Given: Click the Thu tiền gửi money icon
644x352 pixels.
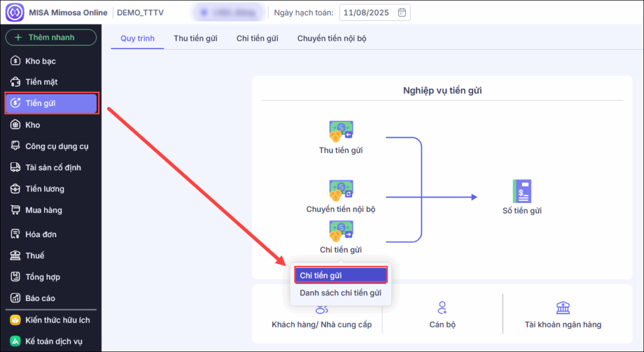Looking at the screenshot, I should [x=341, y=131].
